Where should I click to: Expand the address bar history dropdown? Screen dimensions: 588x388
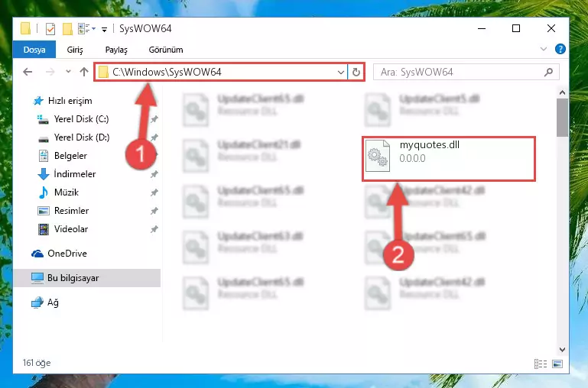(340, 72)
